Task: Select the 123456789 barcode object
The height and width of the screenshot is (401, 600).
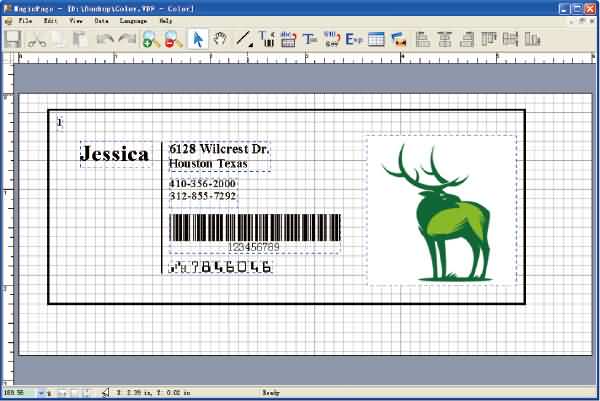Action: point(254,232)
